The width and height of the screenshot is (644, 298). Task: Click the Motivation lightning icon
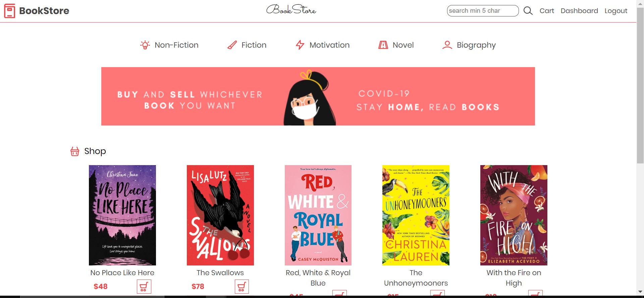(x=300, y=45)
